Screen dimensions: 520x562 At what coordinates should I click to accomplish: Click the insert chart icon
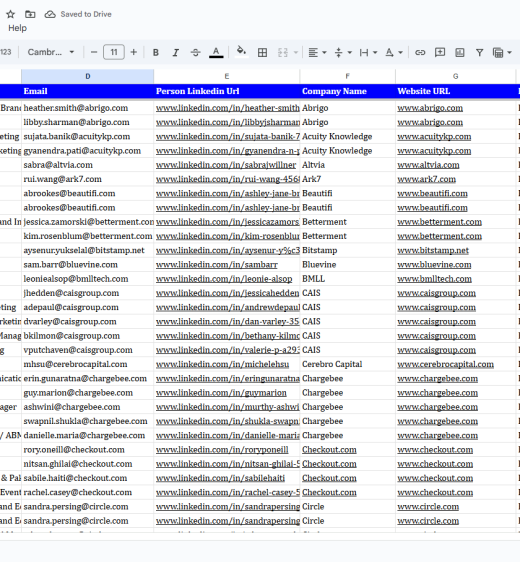coord(460,53)
